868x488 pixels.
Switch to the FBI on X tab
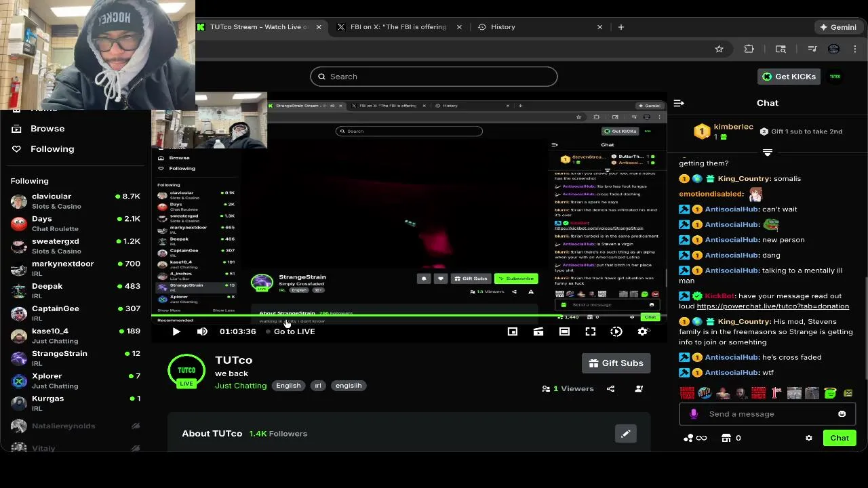[398, 27]
